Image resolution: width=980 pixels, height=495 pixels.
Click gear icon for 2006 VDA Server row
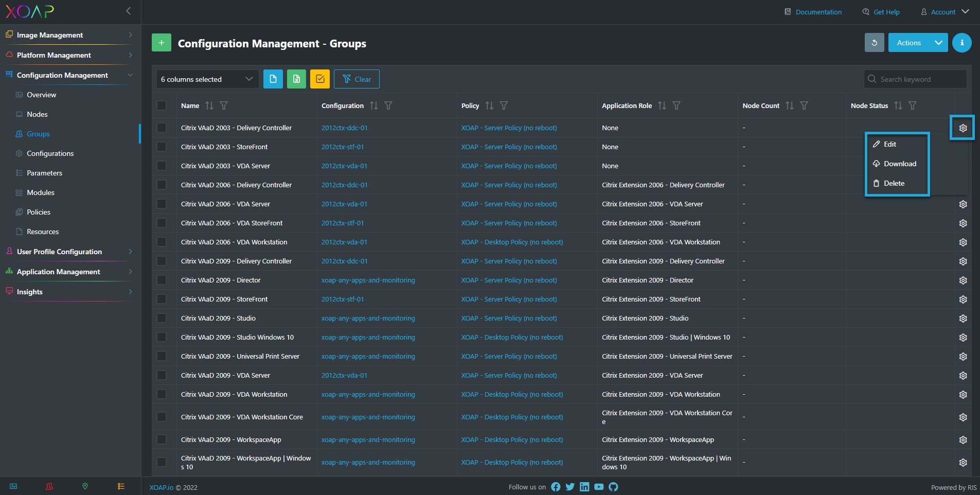coord(963,204)
